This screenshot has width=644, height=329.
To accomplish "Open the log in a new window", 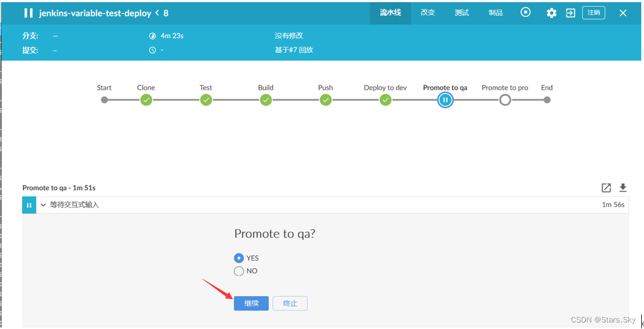I will tap(606, 188).
